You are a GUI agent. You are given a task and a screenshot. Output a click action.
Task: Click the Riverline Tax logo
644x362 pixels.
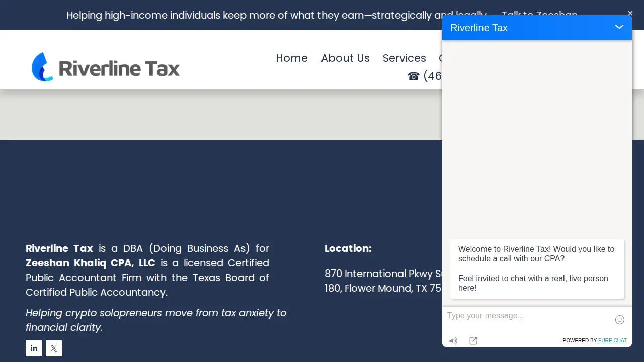106,67
